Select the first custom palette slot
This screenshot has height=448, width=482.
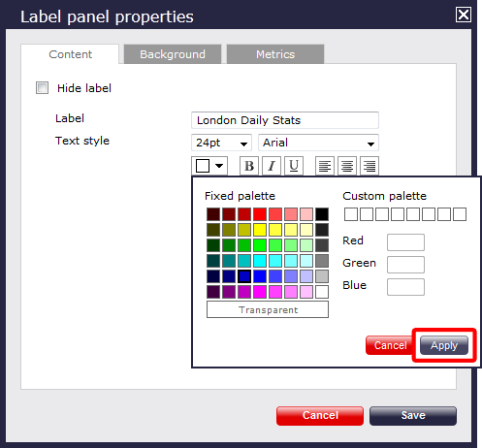[351, 214]
